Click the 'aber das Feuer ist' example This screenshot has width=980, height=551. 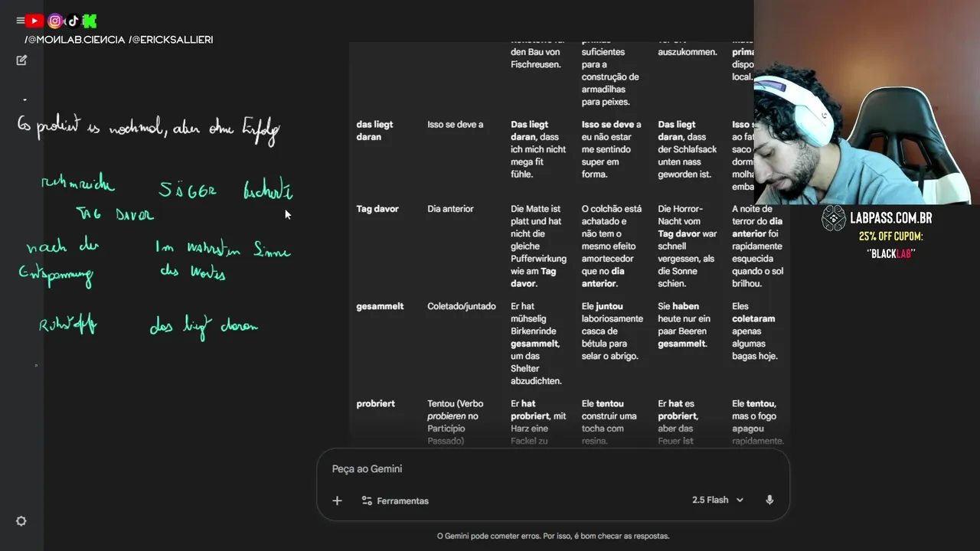pyautogui.click(x=678, y=422)
